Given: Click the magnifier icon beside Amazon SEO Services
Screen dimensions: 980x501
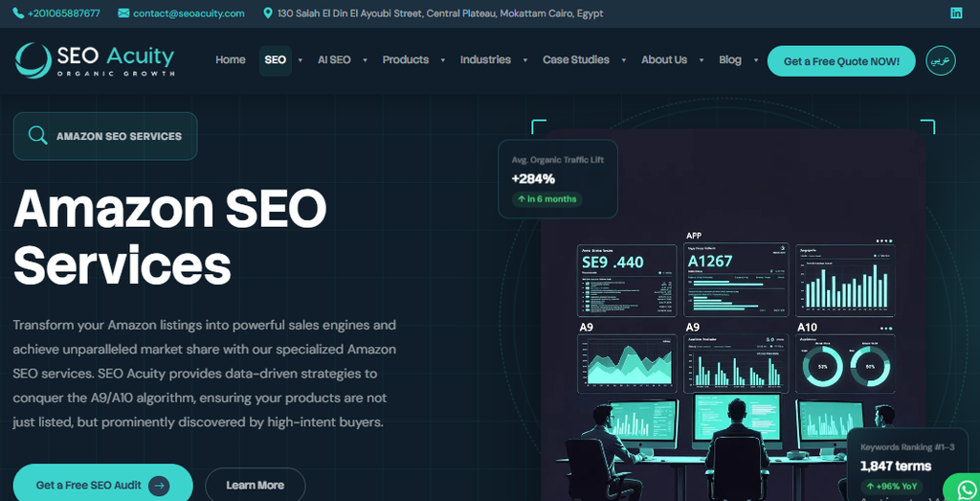Looking at the screenshot, I should coord(37,136).
